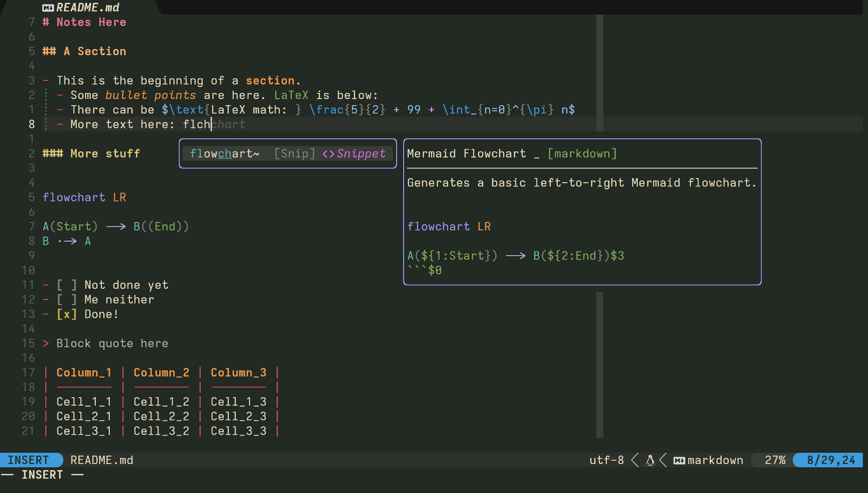Click the markdown filetype label in statusline

point(715,460)
